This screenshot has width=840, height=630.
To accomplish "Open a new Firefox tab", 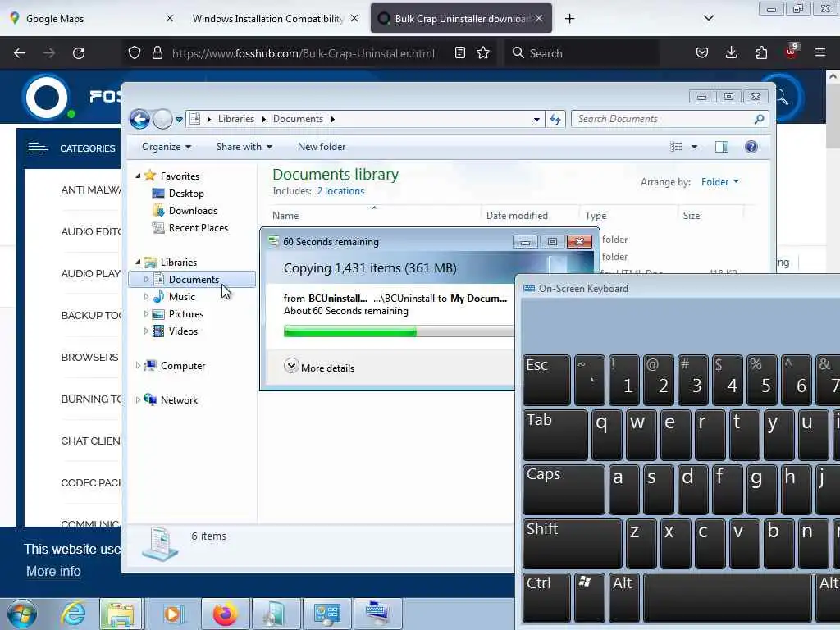I will tap(569, 19).
